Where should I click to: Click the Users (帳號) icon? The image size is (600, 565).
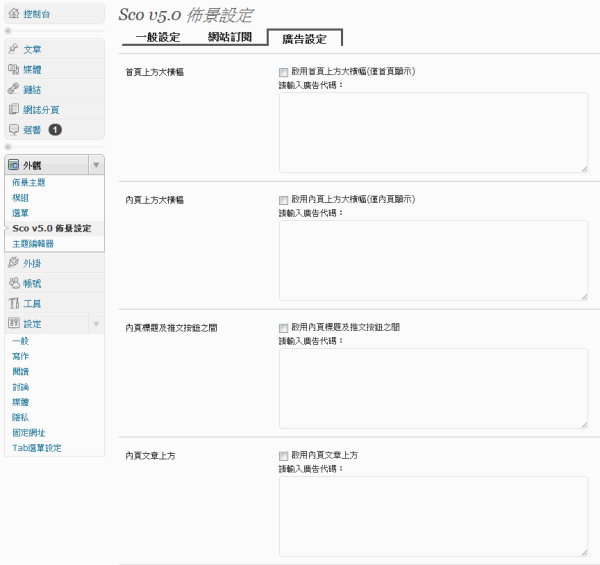coord(13,283)
